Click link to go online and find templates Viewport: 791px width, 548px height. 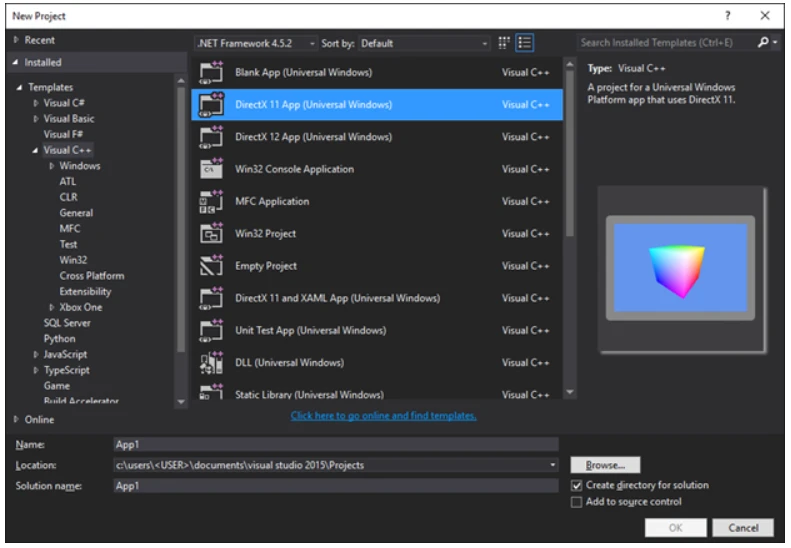pyautogui.click(x=383, y=416)
